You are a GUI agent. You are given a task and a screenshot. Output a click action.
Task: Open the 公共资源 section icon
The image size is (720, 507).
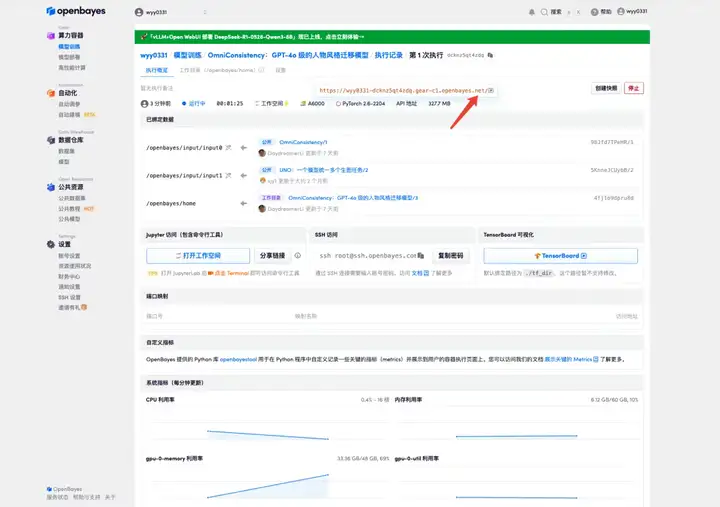[x=51, y=187]
